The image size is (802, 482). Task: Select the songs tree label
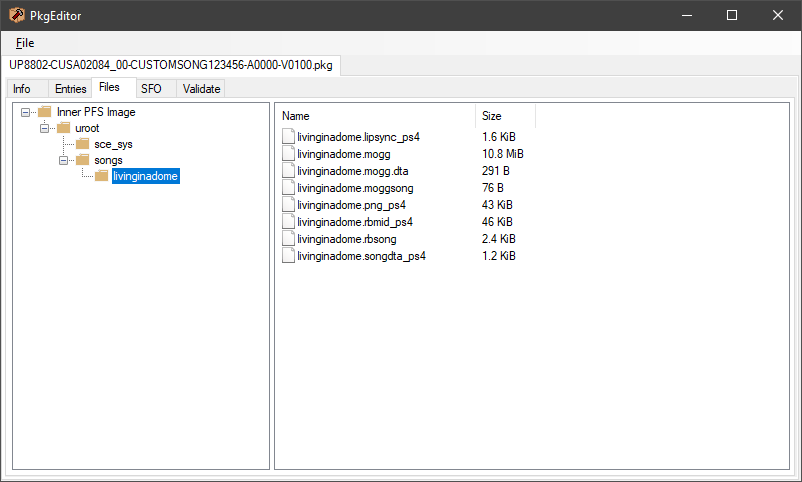[108, 160]
